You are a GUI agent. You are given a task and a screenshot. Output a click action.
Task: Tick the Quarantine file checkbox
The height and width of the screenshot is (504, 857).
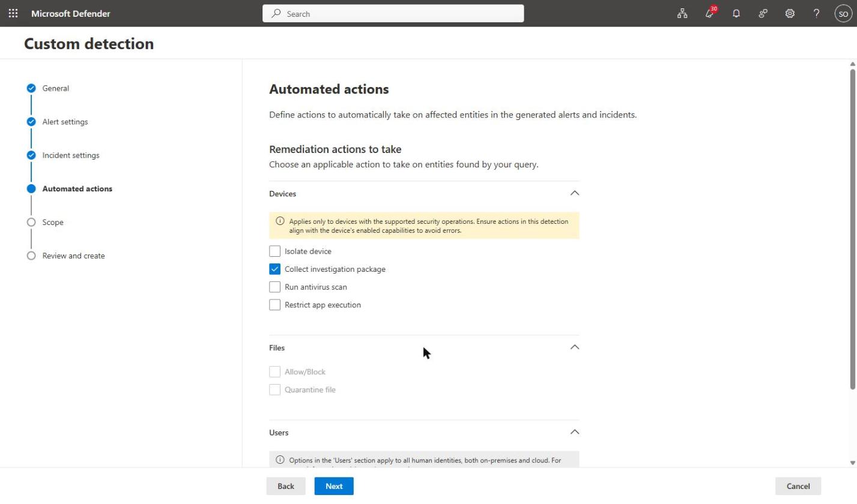(275, 390)
